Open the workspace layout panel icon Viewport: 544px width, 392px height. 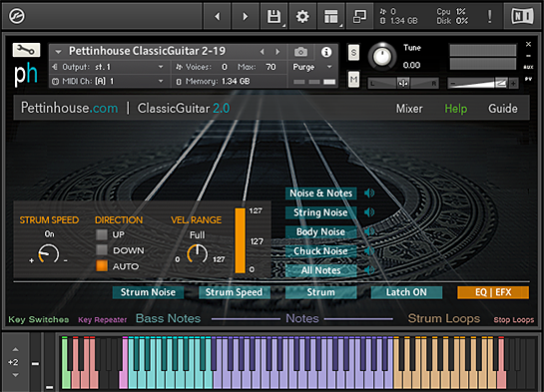click(331, 16)
